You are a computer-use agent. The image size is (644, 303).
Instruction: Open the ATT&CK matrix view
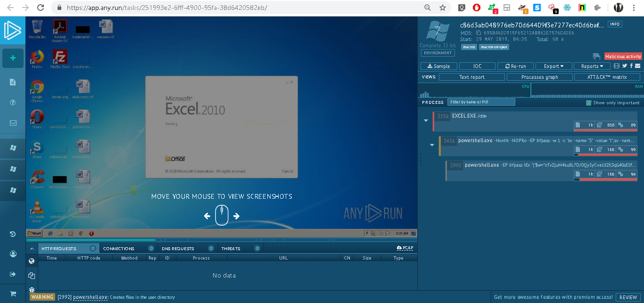pos(607,77)
